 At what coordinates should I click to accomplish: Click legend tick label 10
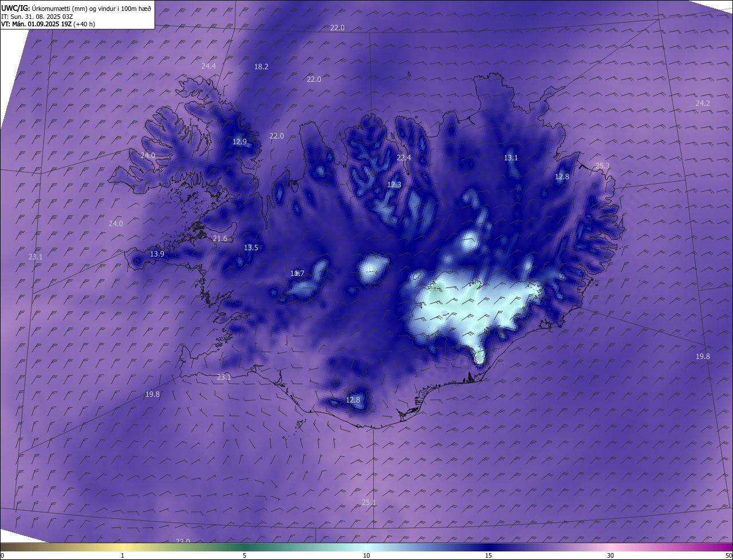pyautogui.click(x=366, y=555)
